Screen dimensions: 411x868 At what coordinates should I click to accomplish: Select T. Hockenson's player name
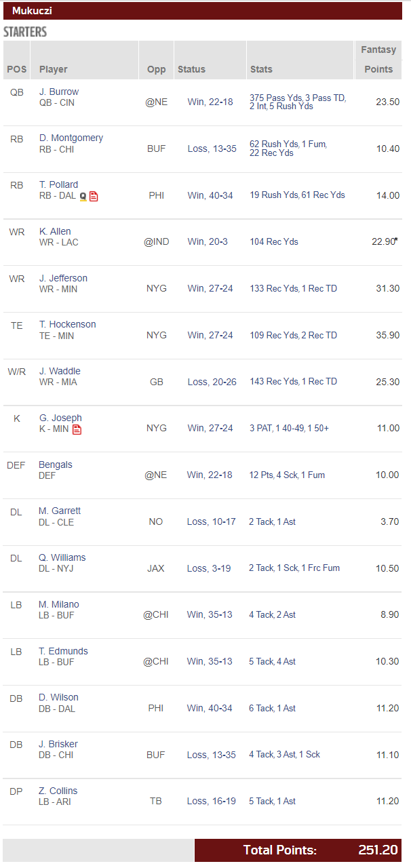click(x=67, y=324)
